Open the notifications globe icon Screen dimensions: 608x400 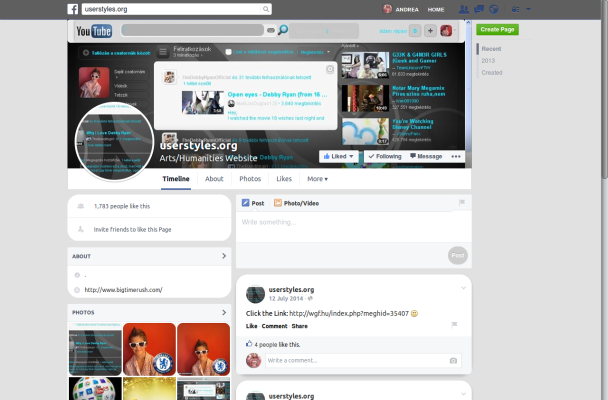[x=493, y=9]
